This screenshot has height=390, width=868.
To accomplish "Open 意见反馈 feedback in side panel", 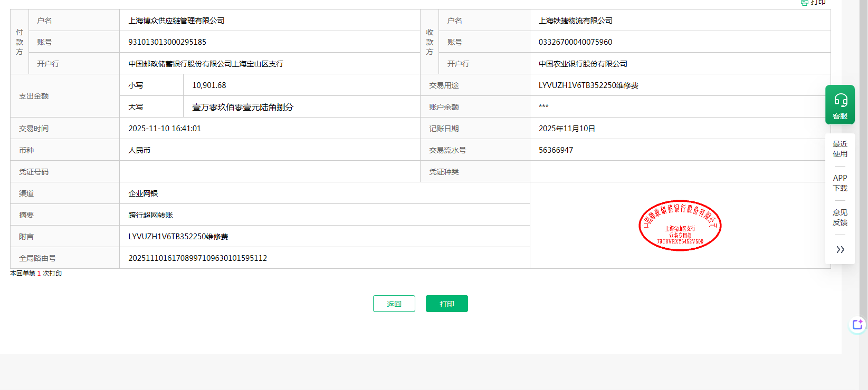I will pos(840,217).
